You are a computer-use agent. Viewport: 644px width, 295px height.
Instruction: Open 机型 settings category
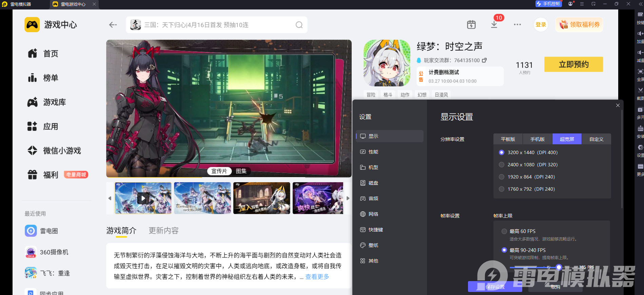tap(390, 167)
